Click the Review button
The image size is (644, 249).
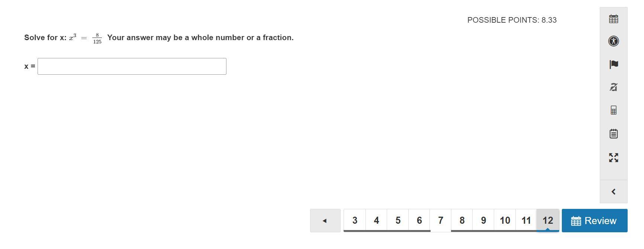tap(594, 220)
